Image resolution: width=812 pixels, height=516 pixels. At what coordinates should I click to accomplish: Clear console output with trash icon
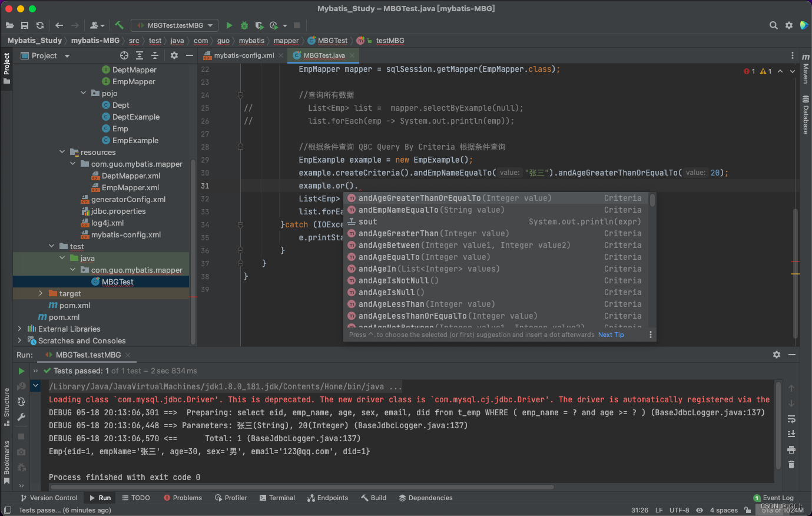[791, 465]
